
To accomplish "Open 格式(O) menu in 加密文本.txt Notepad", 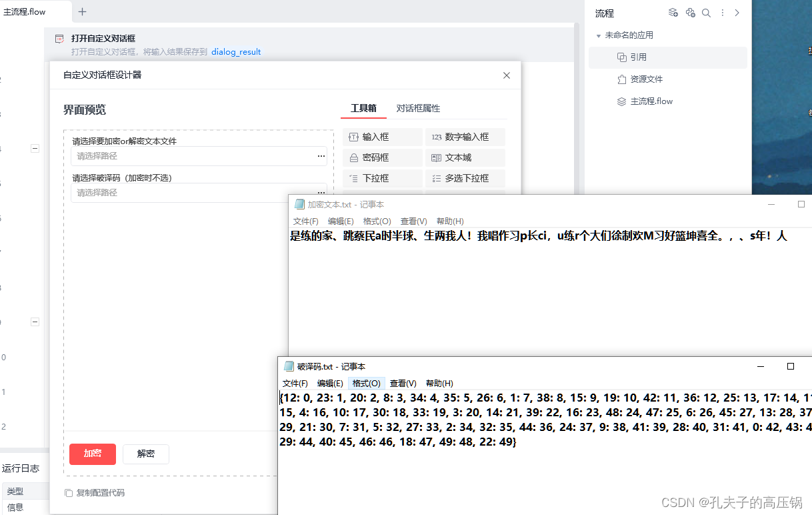I will click(x=377, y=221).
